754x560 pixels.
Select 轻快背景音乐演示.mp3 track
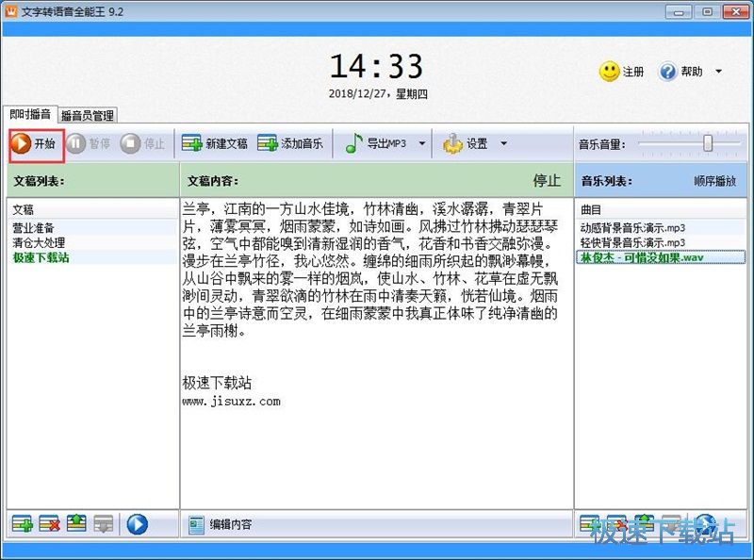point(661,242)
